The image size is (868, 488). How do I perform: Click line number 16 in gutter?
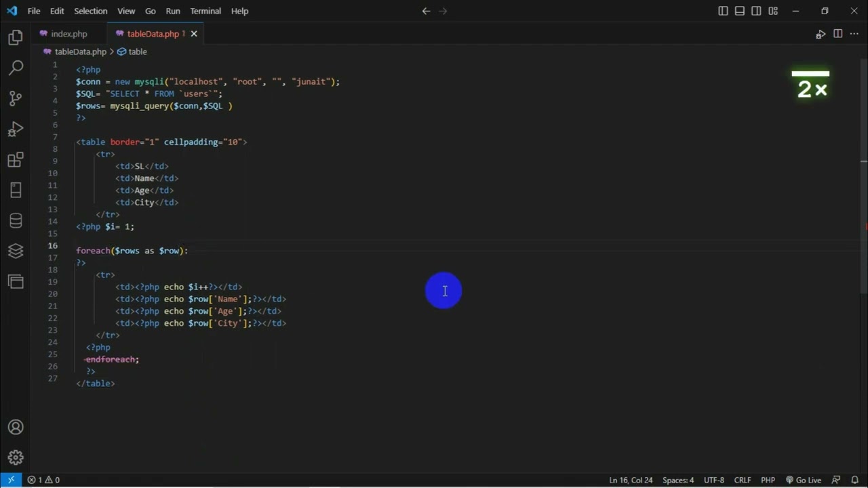[x=53, y=245]
